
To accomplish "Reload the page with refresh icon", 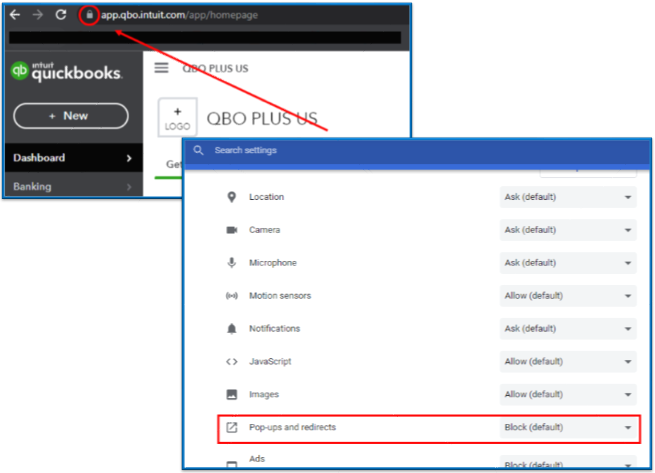I will click(x=61, y=15).
